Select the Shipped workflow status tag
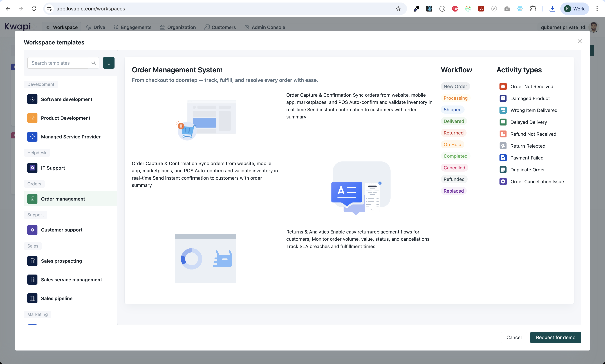The width and height of the screenshot is (605, 364). click(x=452, y=110)
